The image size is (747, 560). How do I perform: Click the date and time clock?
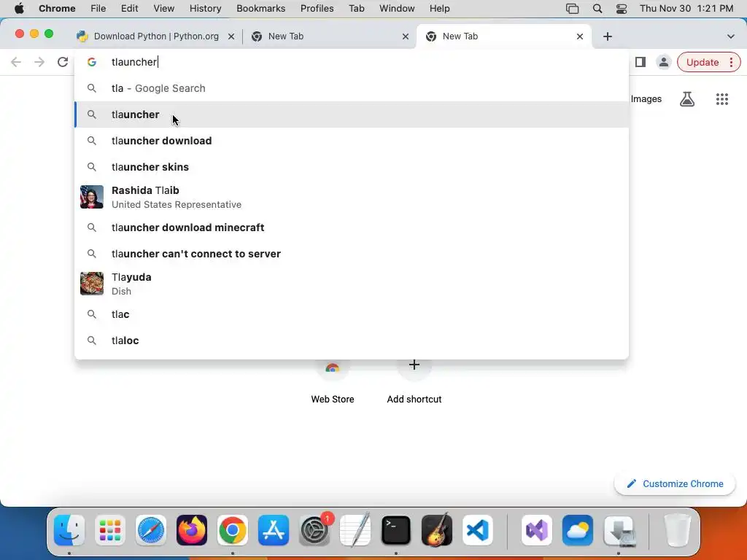[x=686, y=9]
